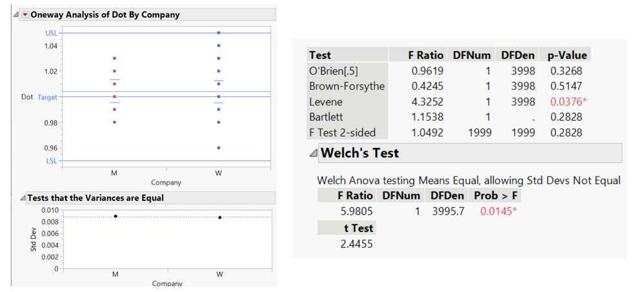
Task: Click the F Test 2-sided F Ratio 1.0492
Action: 428,132
